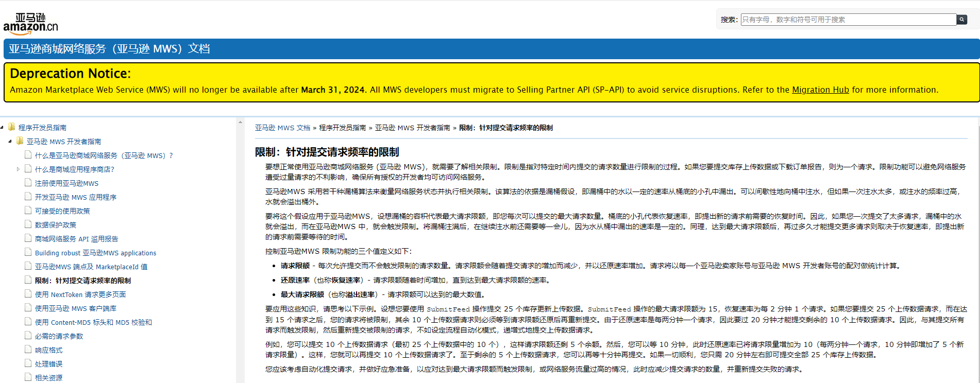Open 相关资源 page
The width and height of the screenshot is (980, 383).
click(x=48, y=378)
